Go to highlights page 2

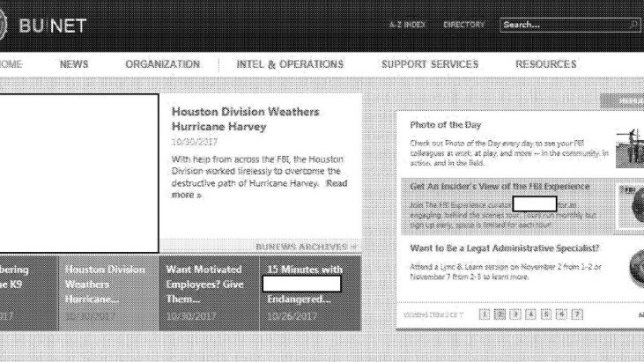(x=500, y=314)
